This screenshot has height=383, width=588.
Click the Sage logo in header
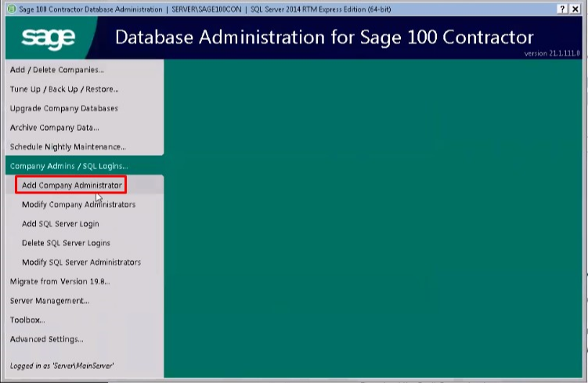[x=49, y=38]
